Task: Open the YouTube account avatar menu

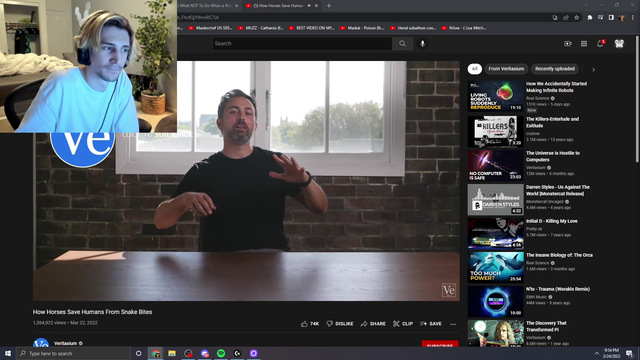Action: (x=619, y=44)
